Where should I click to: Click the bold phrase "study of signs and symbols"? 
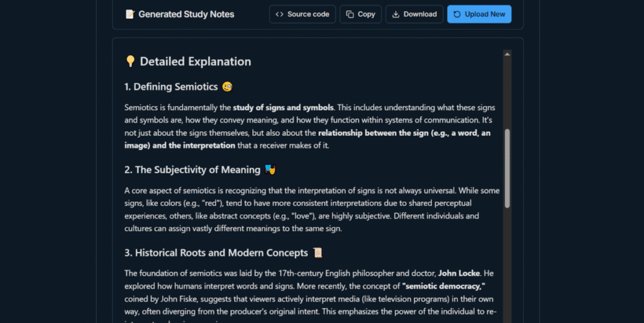click(283, 108)
